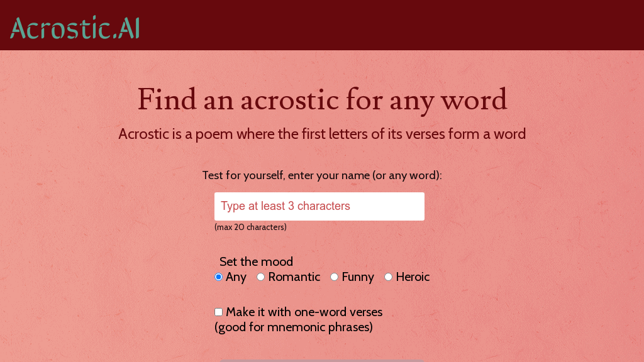Enable one-word verses checkbox
644x362 pixels.
coord(218,312)
